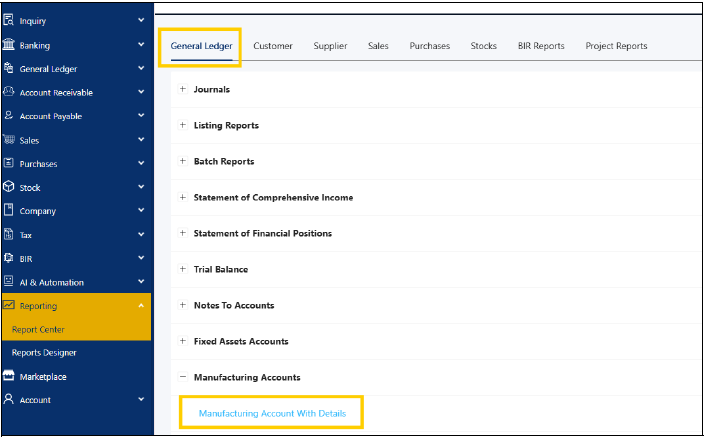Click the General Ledger sidebar icon
The height and width of the screenshot is (437, 705).
click(9, 68)
